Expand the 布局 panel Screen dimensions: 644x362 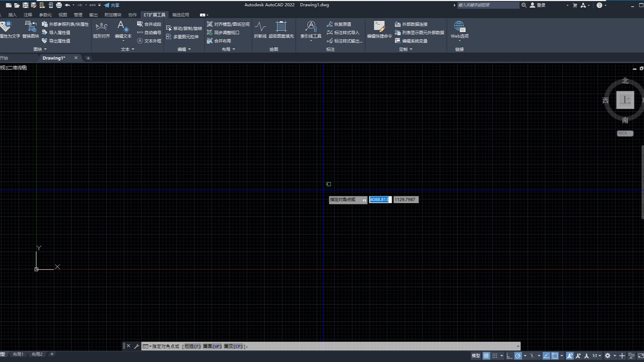[x=228, y=49]
